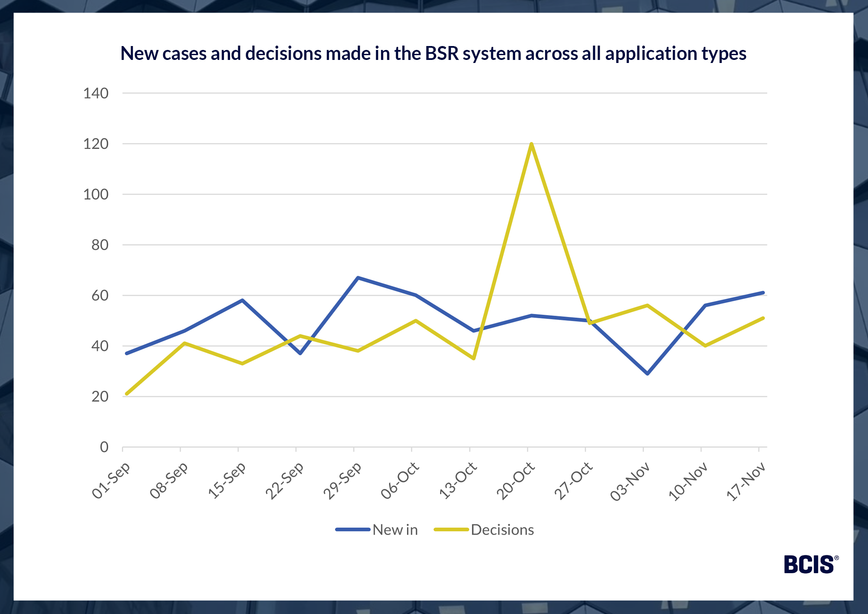Click the 20-Oct axis label
Image resolution: width=868 pixels, height=614 pixels.
point(516,481)
